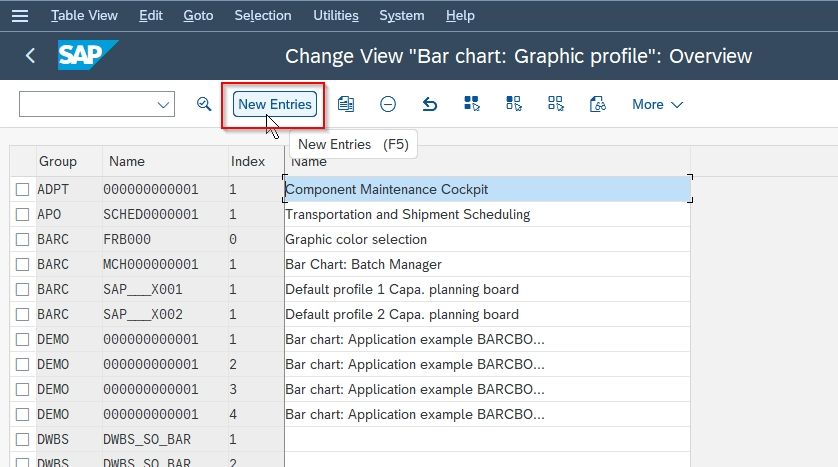
Task: Click the New Entries button
Action: [x=275, y=104]
